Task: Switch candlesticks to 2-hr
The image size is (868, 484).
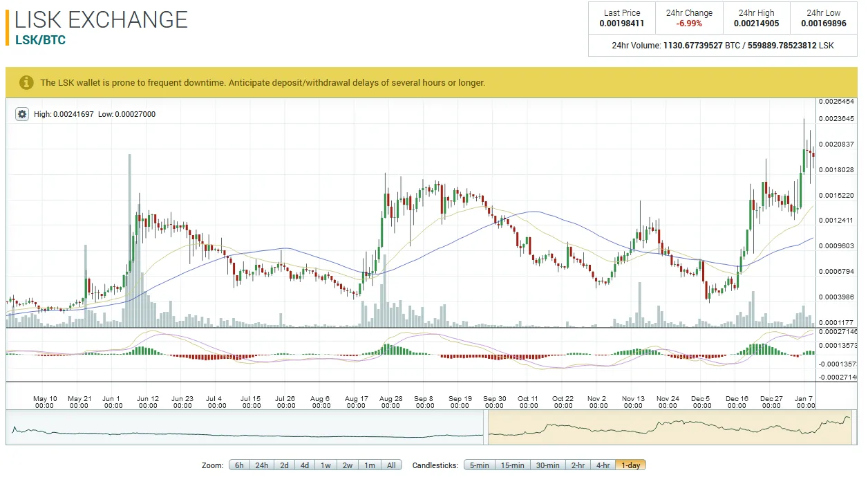Action: coord(578,465)
